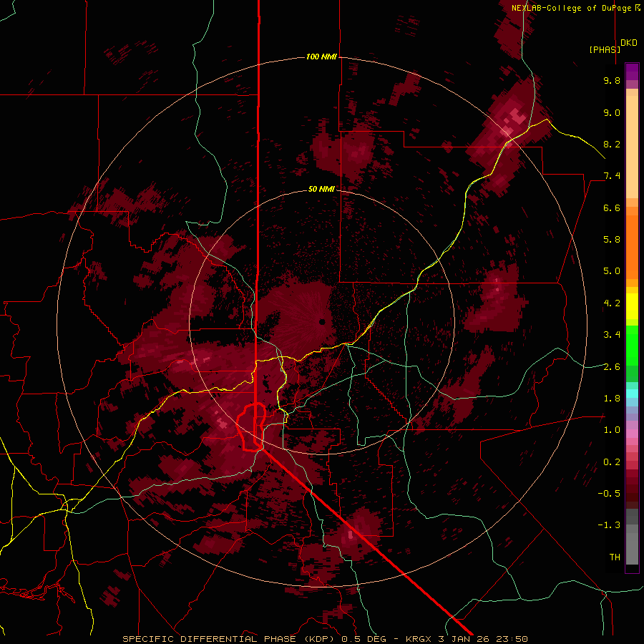Click the 50 NMI range ring label
This screenshot has width=644, height=644.
tap(321, 189)
